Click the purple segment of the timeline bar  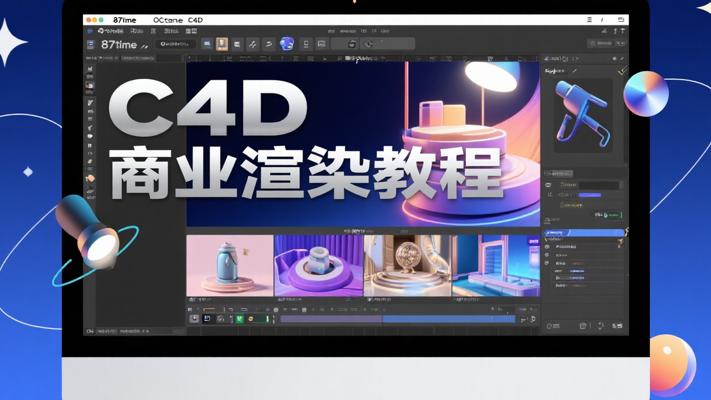pyautogui.click(x=331, y=319)
